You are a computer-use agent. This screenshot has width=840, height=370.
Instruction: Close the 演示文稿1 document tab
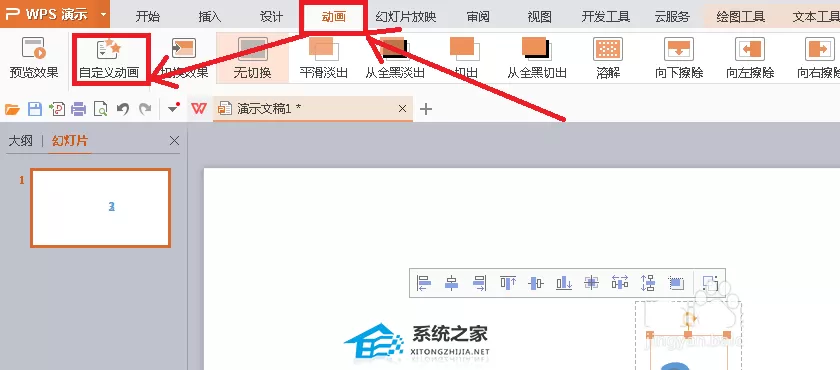pyautogui.click(x=403, y=109)
